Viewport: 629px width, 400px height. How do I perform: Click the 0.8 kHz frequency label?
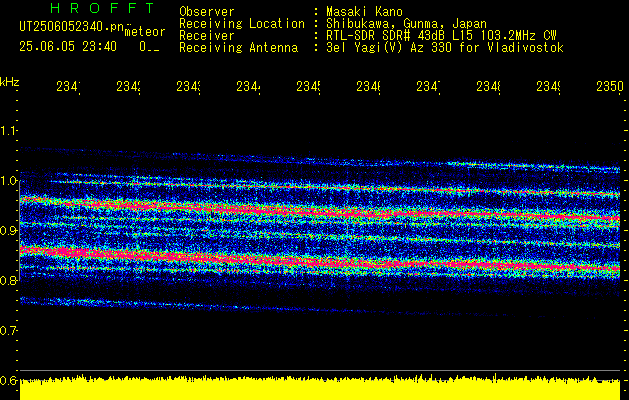(x=8, y=280)
